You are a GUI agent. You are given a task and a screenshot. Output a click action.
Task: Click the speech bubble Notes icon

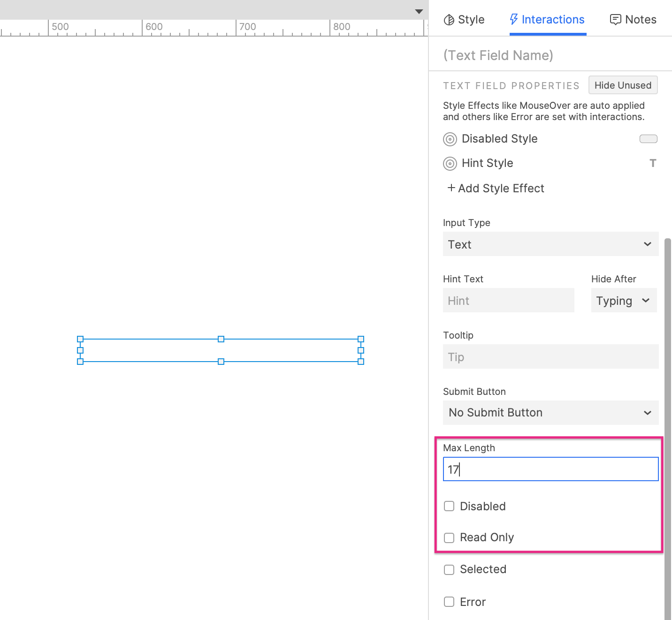click(616, 19)
